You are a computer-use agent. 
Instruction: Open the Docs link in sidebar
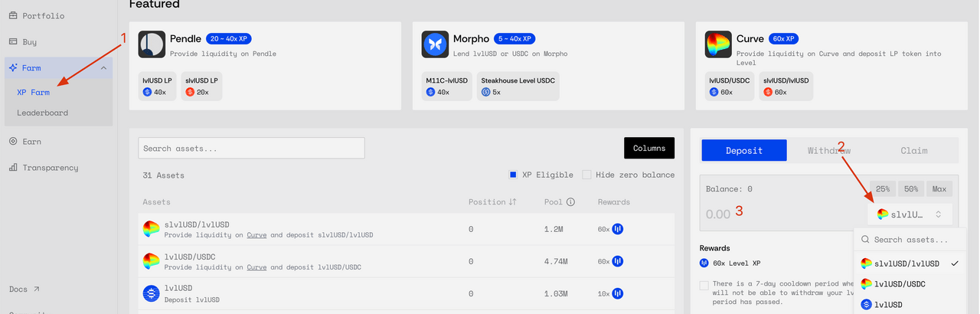[x=18, y=289]
